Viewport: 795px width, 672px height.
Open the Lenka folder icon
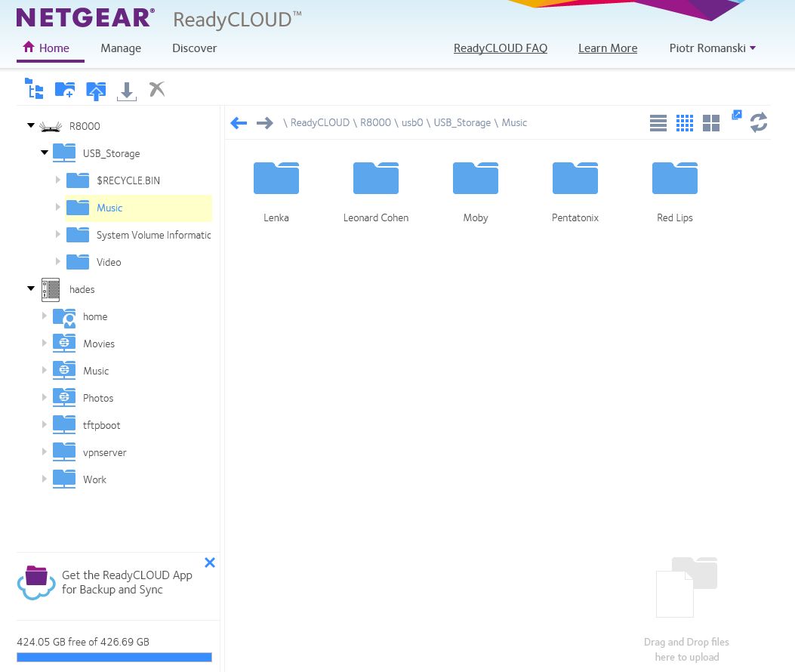pyautogui.click(x=276, y=178)
